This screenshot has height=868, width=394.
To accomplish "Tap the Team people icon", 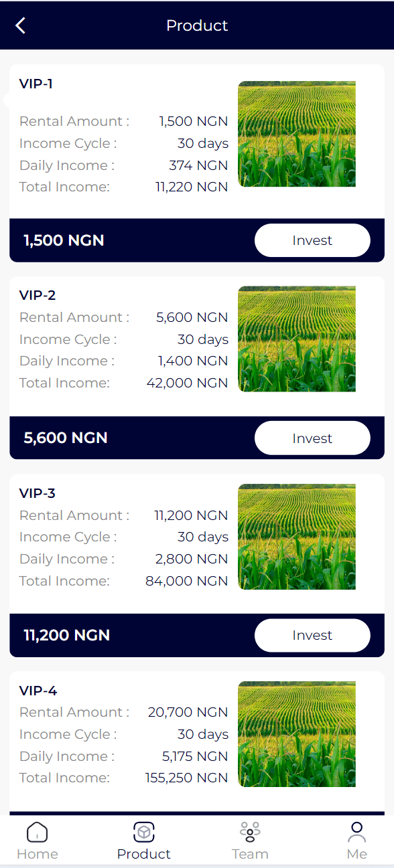I will 250,832.
